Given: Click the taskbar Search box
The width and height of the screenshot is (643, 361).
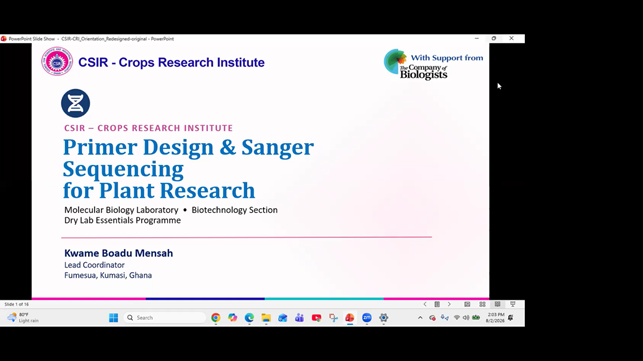Looking at the screenshot, I should tap(165, 318).
